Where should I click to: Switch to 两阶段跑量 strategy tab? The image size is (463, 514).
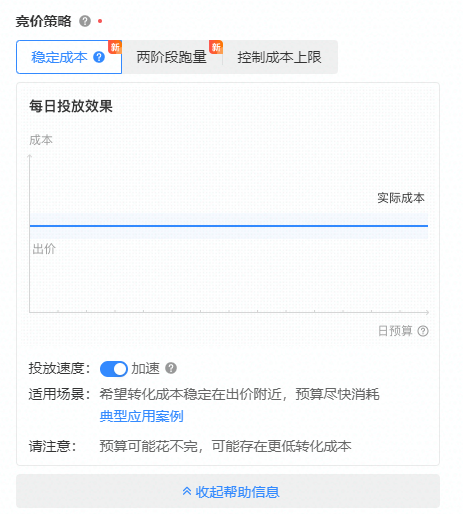point(172,57)
